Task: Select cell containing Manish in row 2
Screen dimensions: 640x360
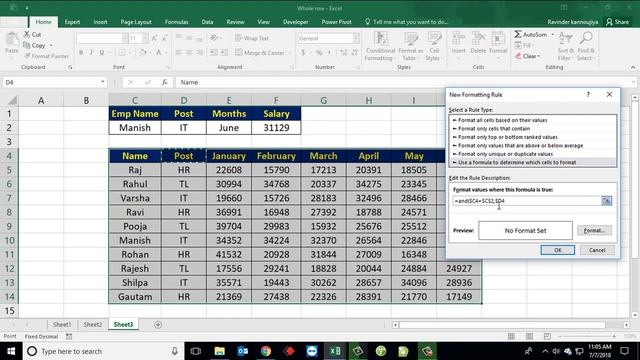Action: [x=135, y=128]
